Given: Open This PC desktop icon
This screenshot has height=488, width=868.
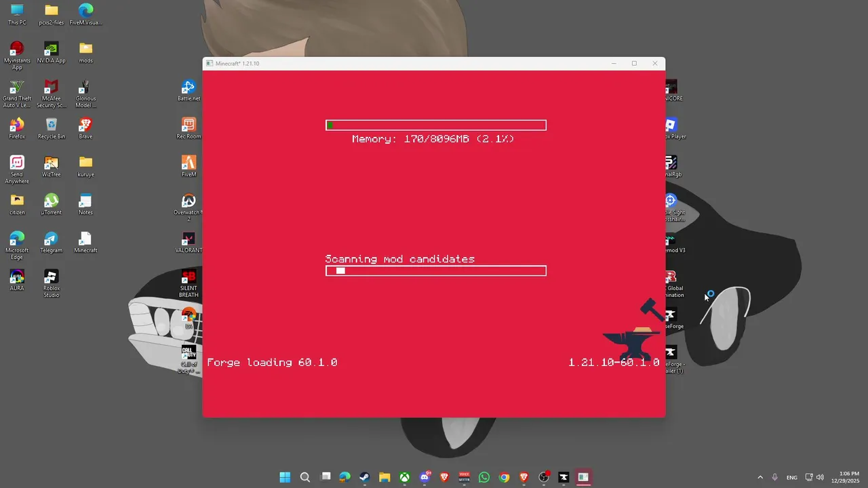Looking at the screenshot, I should pos(17,14).
